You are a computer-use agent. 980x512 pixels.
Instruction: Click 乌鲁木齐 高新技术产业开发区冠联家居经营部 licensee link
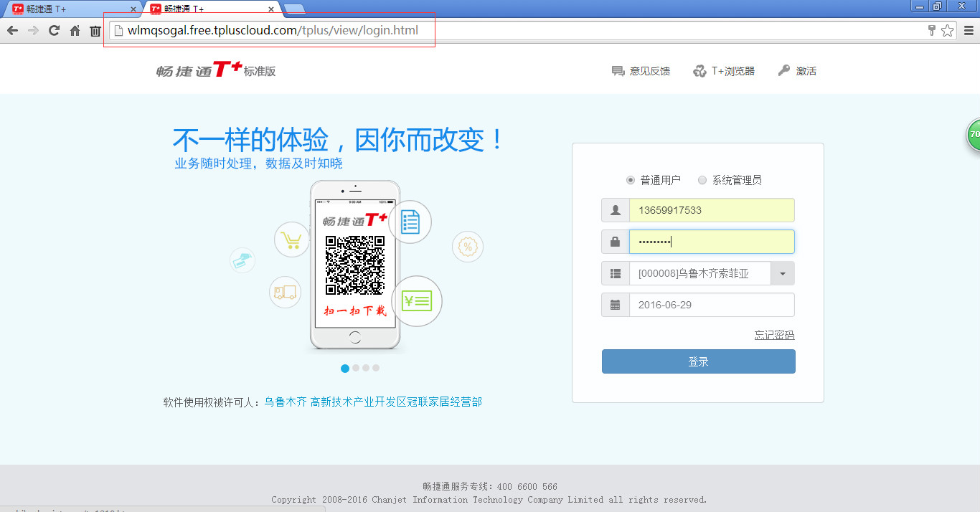point(373,402)
